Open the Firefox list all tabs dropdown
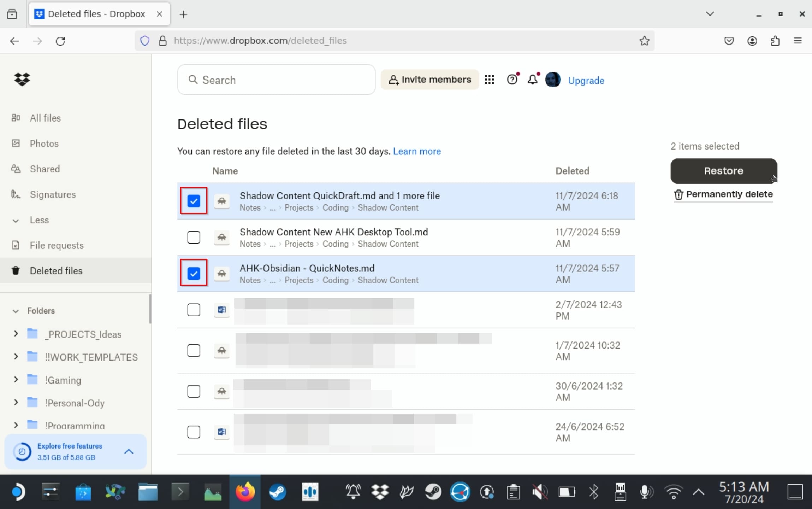The image size is (812, 509). pos(710,14)
